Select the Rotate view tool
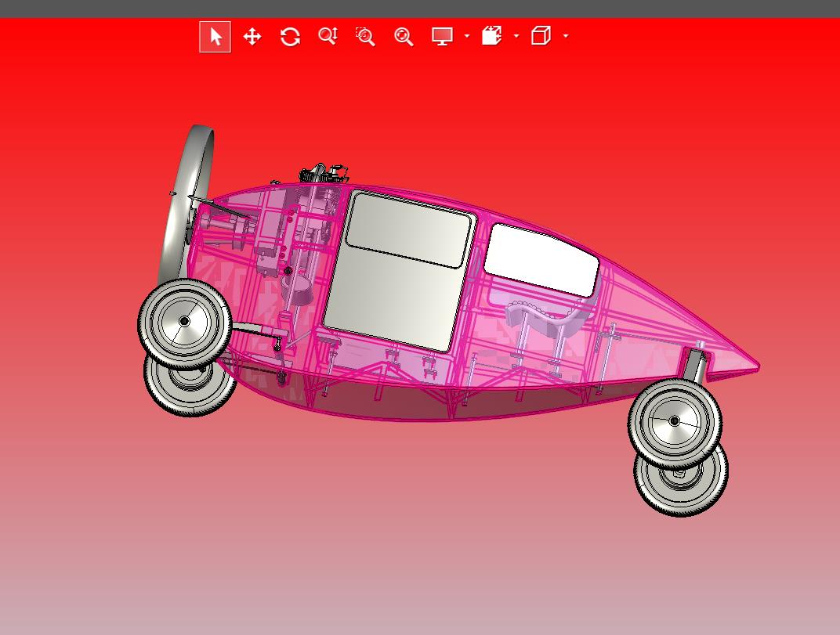Image resolution: width=840 pixels, height=635 pixels. coord(290,37)
